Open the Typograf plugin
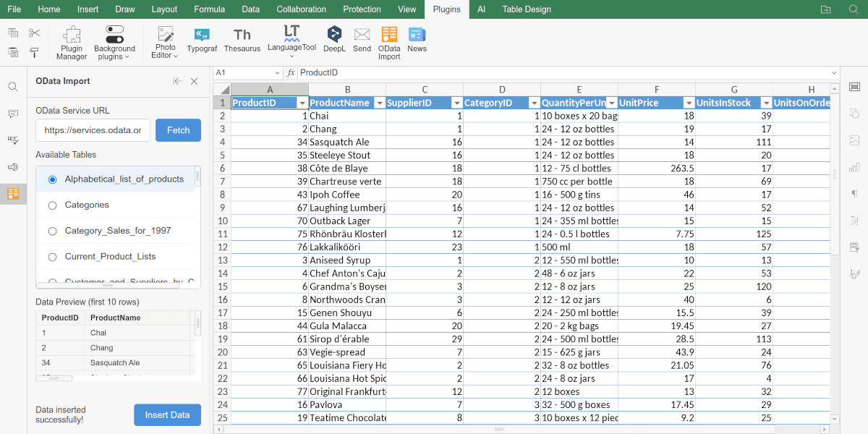The width and height of the screenshot is (868, 434). pyautogui.click(x=202, y=40)
